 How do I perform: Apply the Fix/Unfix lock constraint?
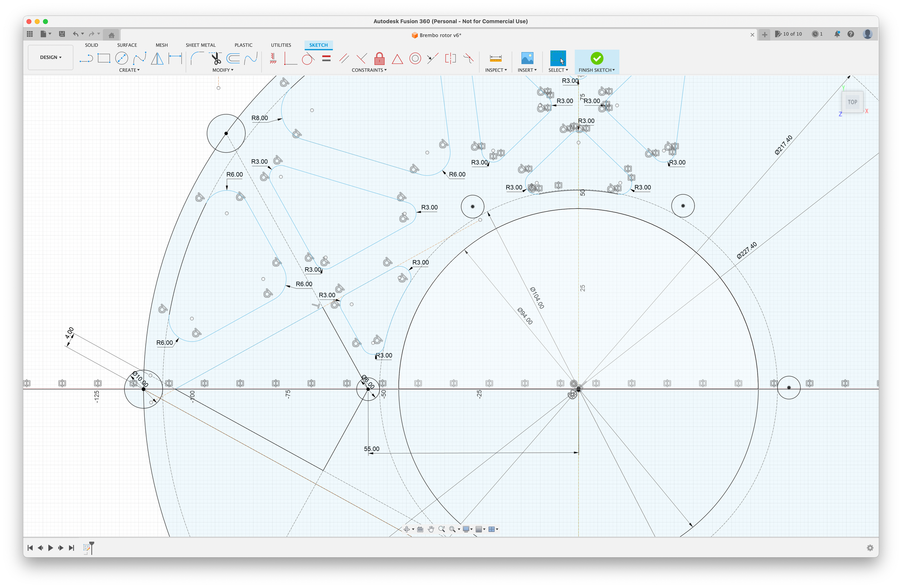[379, 58]
